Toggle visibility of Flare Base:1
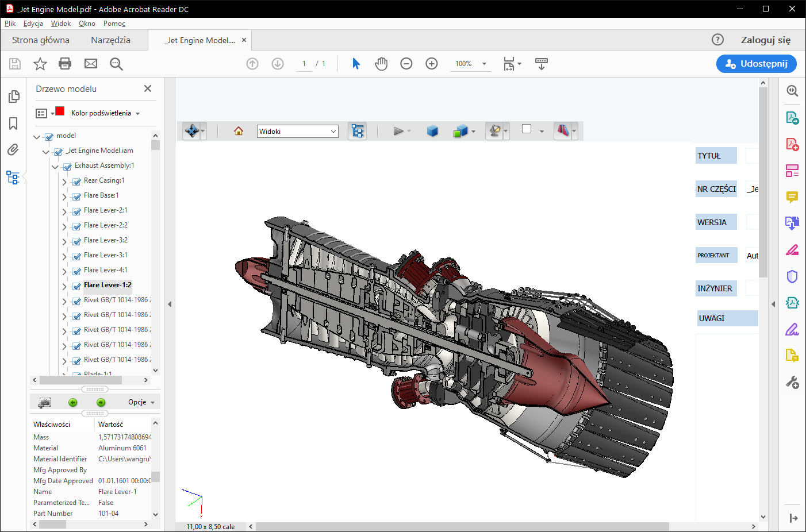Screen dimensions: 806x532 [76, 196]
